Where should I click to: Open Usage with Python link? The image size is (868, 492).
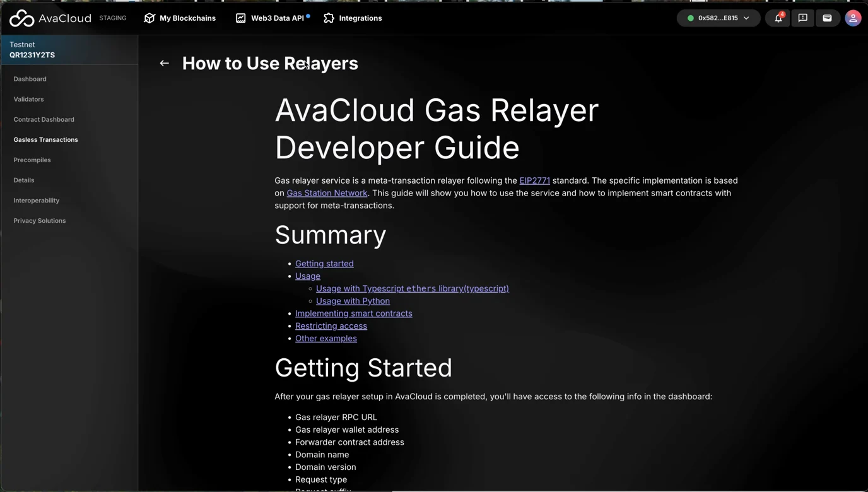coord(353,301)
